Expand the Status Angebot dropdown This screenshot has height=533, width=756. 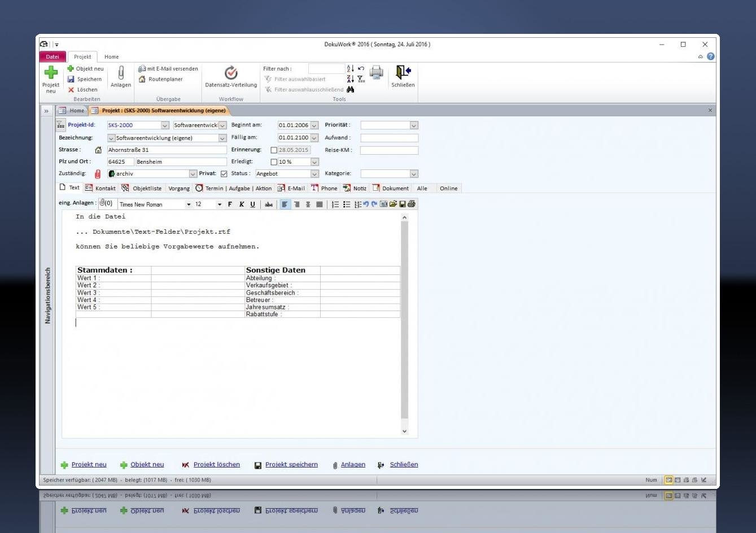click(314, 174)
